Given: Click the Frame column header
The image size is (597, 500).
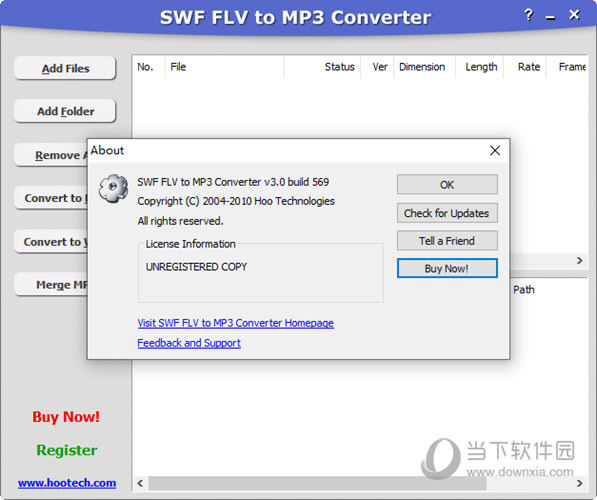Looking at the screenshot, I should 568,67.
